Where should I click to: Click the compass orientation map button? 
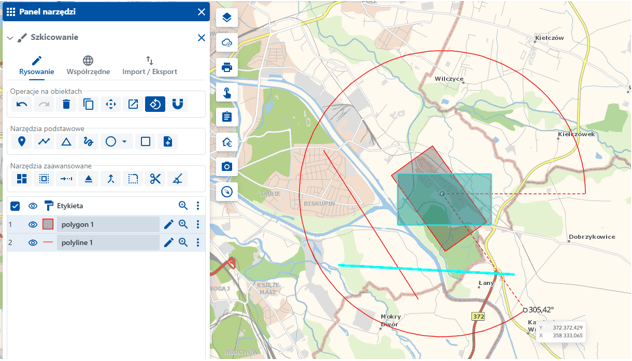pyautogui.click(x=227, y=192)
